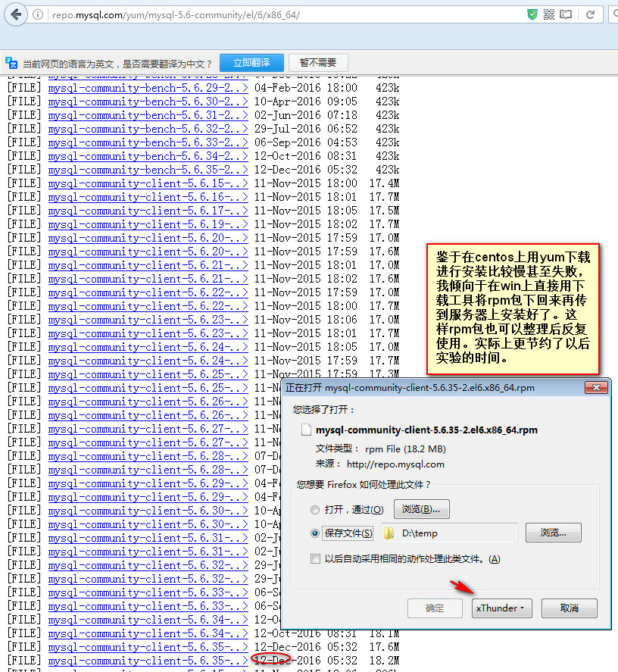Reload the page with the refresh icon
This screenshot has width=618, height=672.
pos(590,14)
